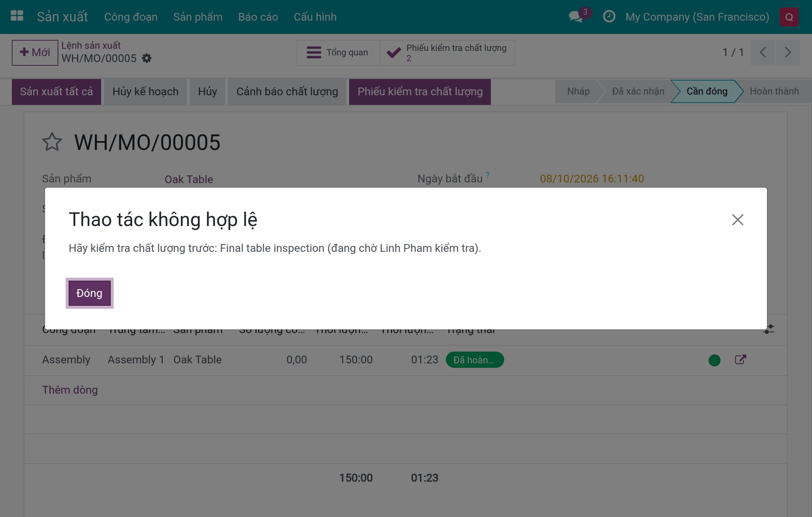Click the Hủy button
This screenshot has width=812, height=517.
tap(207, 92)
